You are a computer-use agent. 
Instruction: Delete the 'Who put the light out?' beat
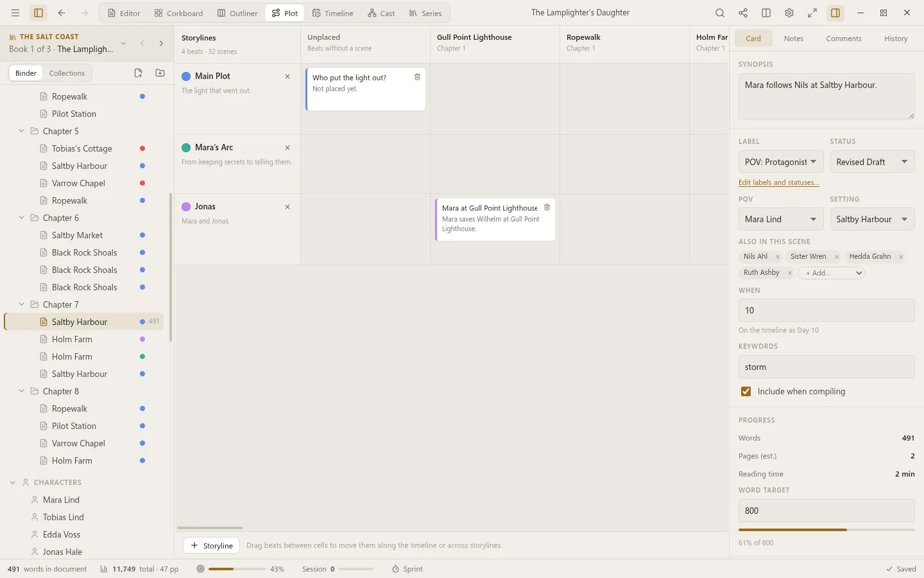coord(417,77)
